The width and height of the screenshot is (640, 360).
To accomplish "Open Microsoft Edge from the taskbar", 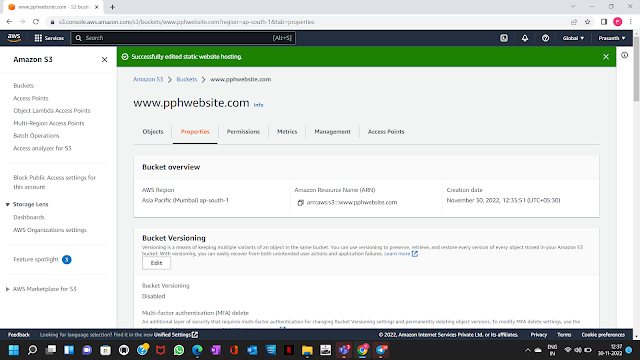I will coord(197,350).
